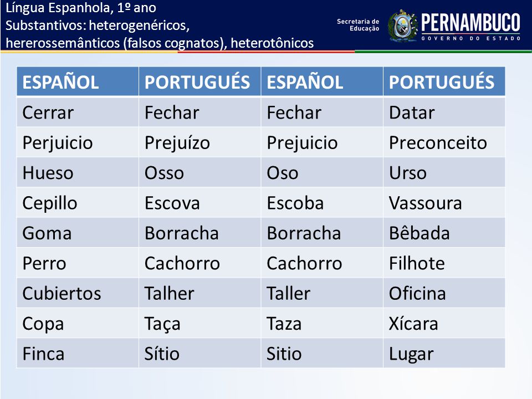Click the Perro cell
Viewport: 532px width, 399px height.
78,263
